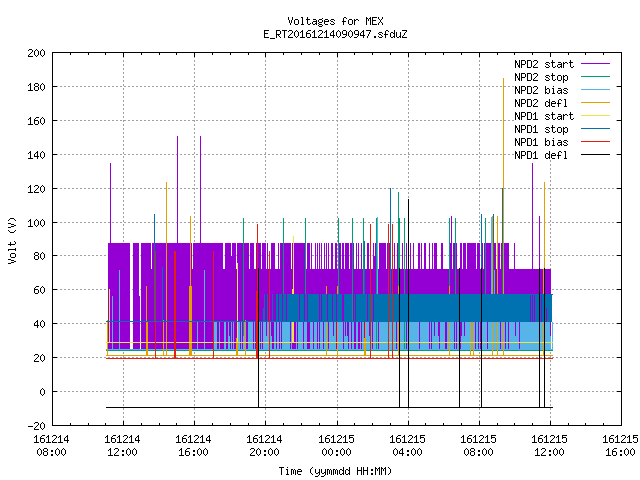640x480 pixels.
Task: Click the 60 y-axis tick label
Action: coord(39,290)
